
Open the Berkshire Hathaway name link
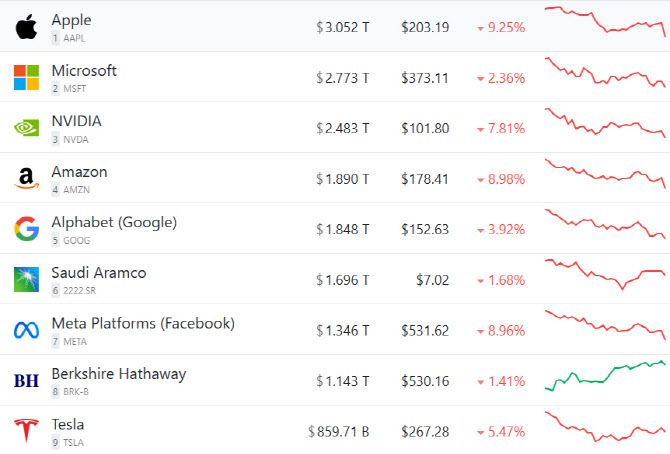click(x=118, y=374)
